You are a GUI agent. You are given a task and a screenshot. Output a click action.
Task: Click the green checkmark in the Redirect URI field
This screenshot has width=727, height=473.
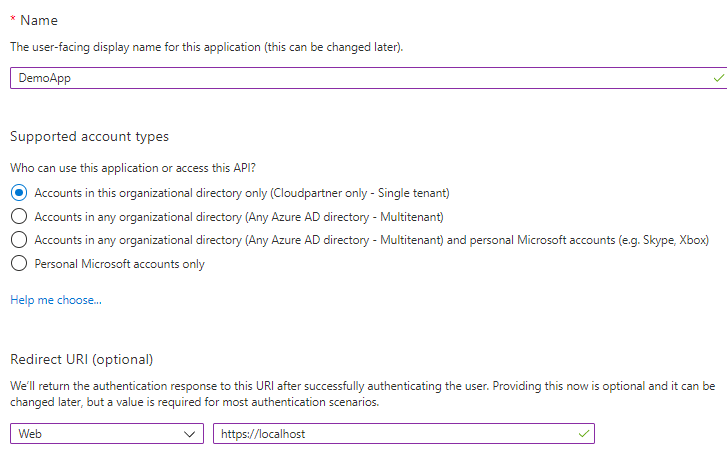584,433
